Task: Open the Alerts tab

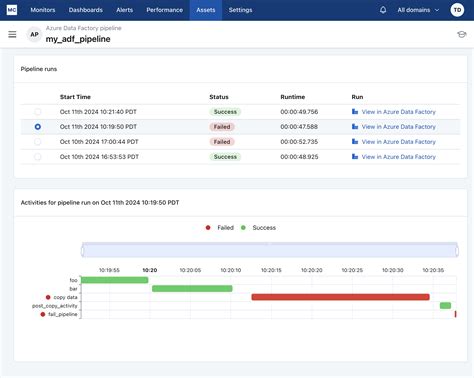Action: 125,10
